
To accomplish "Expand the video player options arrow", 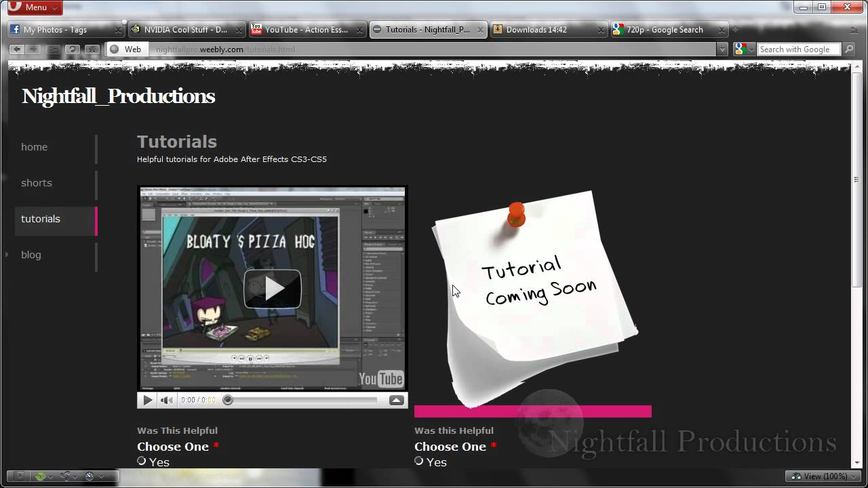I will (397, 401).
